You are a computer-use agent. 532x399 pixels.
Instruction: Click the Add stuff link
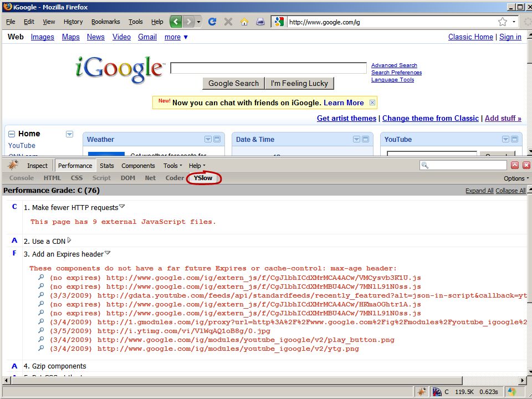point(503,119)
